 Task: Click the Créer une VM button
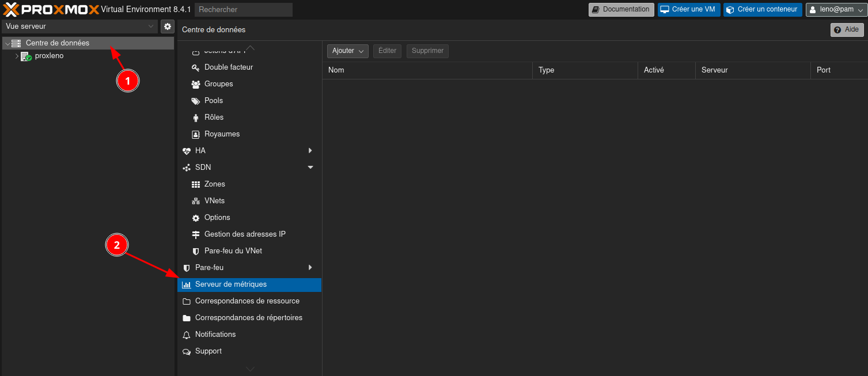[688, 10]
